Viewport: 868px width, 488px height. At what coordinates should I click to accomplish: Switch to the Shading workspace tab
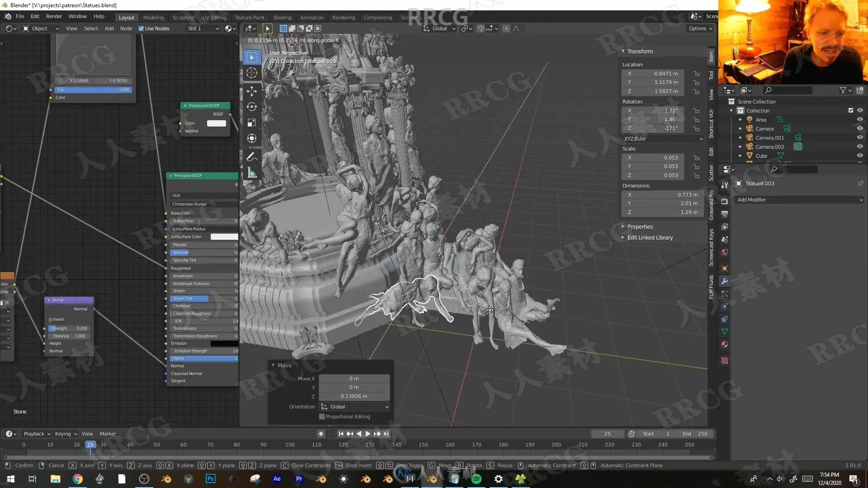[x=282, y=18]
